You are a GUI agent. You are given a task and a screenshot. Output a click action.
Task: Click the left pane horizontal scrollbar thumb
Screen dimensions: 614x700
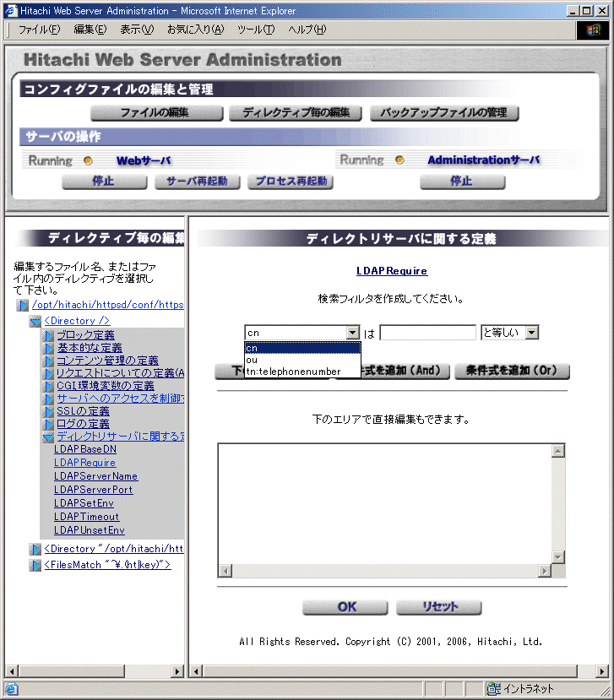(x=72, y=671)
